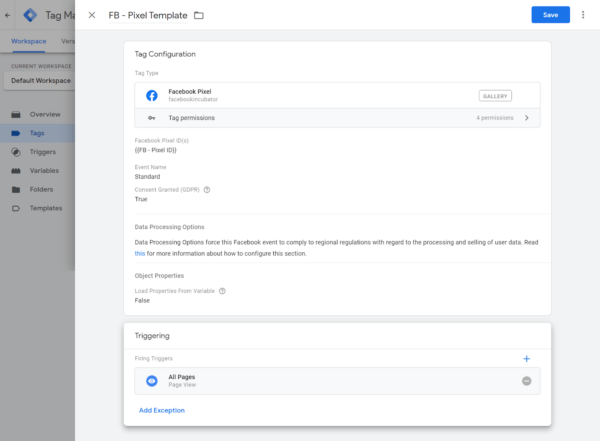The height and width of the screenshot is (441, 600).
Task: Click the Tag permissions key icon
Action: (152, 118)
